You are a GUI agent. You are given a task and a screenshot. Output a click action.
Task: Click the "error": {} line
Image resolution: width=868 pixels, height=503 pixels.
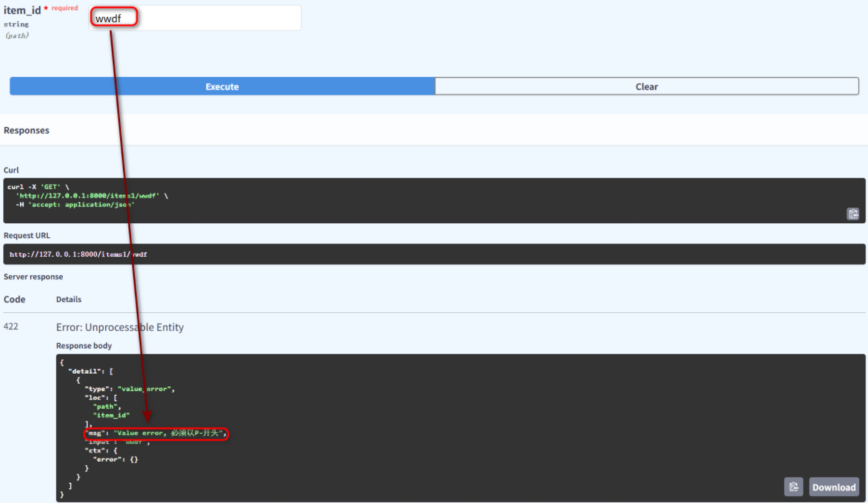pyautogui.click(x=115, y=459)
